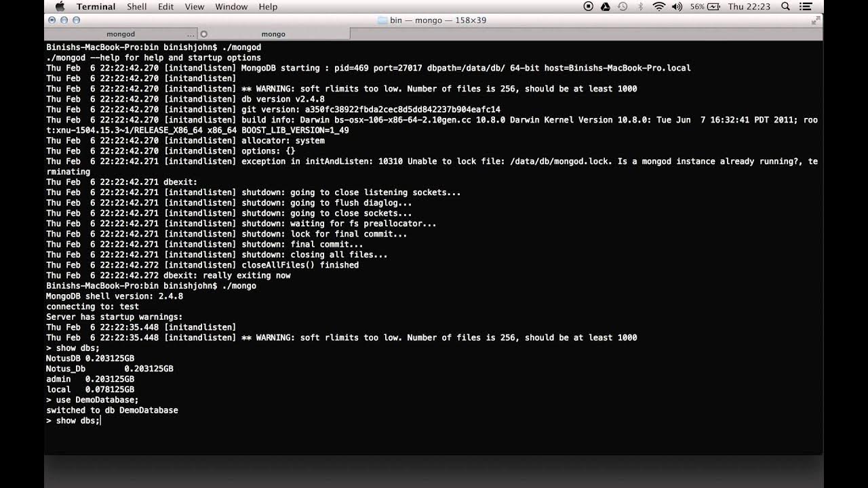Click the 'Server has startup warnings:' line

pyautogui.click(x=115, y=317)
